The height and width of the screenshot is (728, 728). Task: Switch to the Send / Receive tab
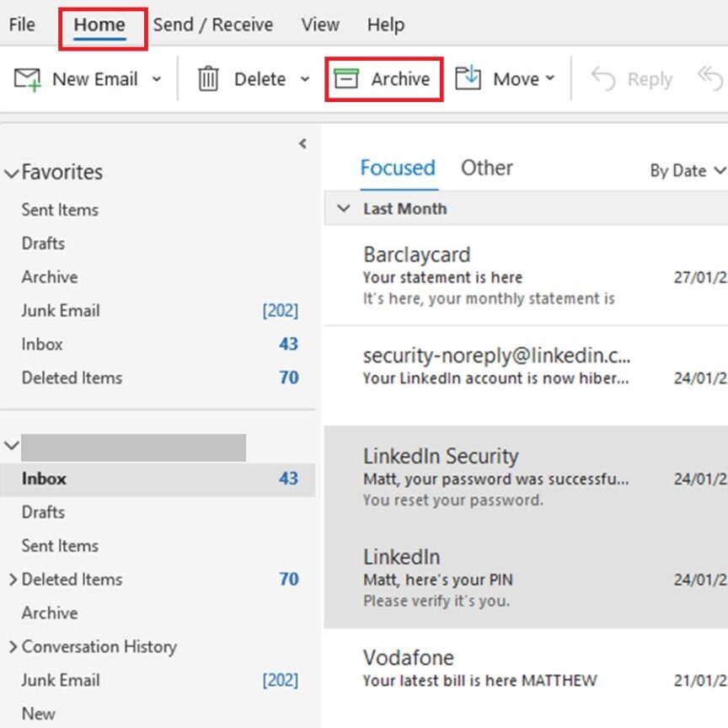[x=213, y=25]
